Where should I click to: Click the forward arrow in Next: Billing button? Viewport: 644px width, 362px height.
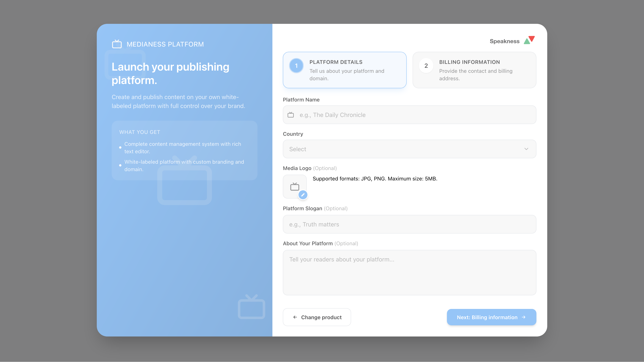[524, 317]
